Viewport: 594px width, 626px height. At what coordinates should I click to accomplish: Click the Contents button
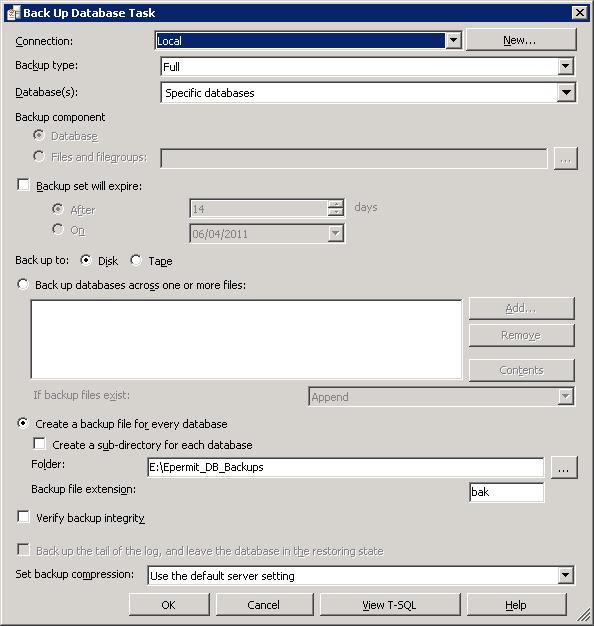pos(521,370)
